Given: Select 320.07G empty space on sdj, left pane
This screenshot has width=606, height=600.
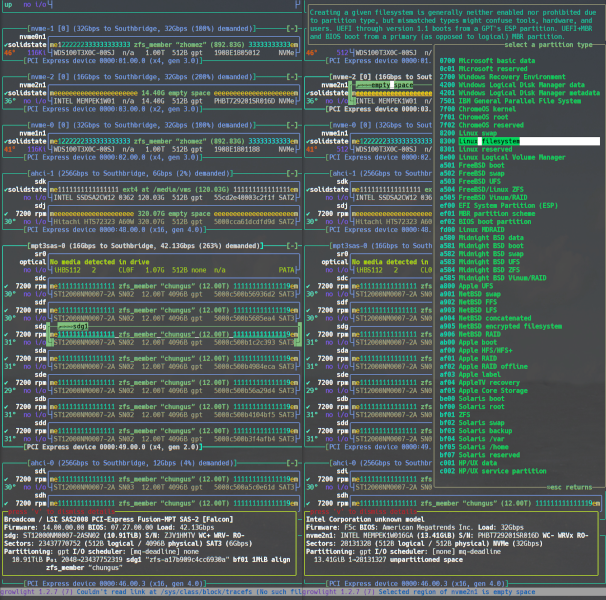Looking at the screenshot, I should pos(174,214).
